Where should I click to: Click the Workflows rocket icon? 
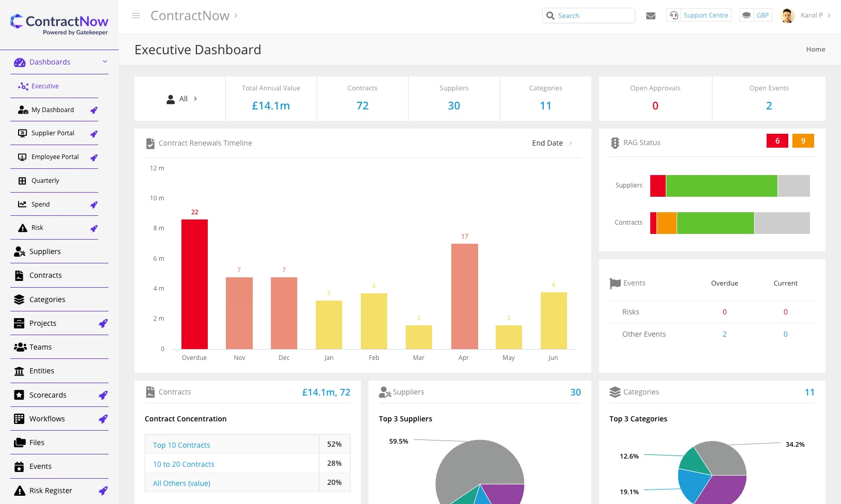click(x=103, y=419)
